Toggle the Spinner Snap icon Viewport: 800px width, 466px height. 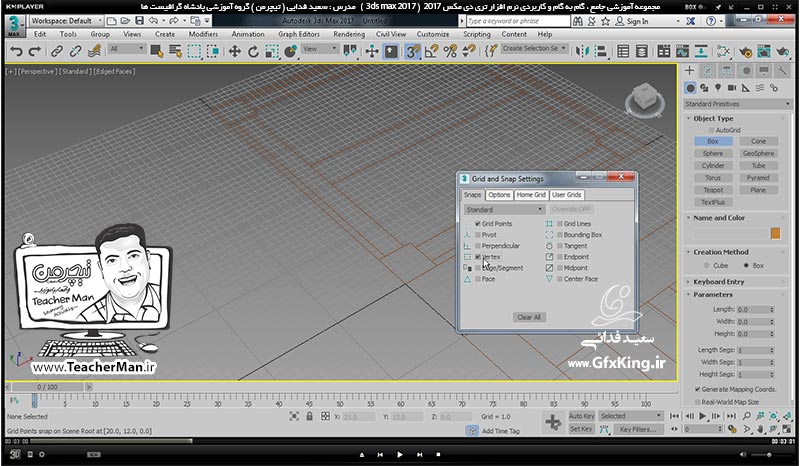click(x=468, y=51)
